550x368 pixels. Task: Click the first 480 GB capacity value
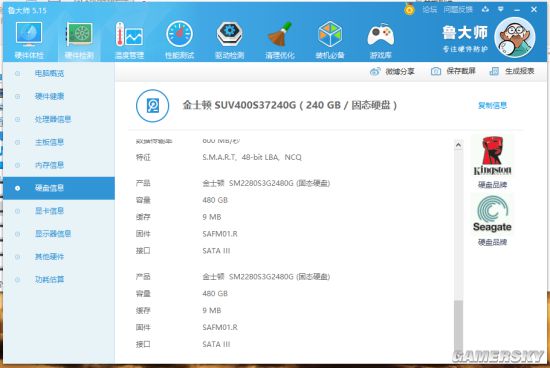click(x=215, y=200)
